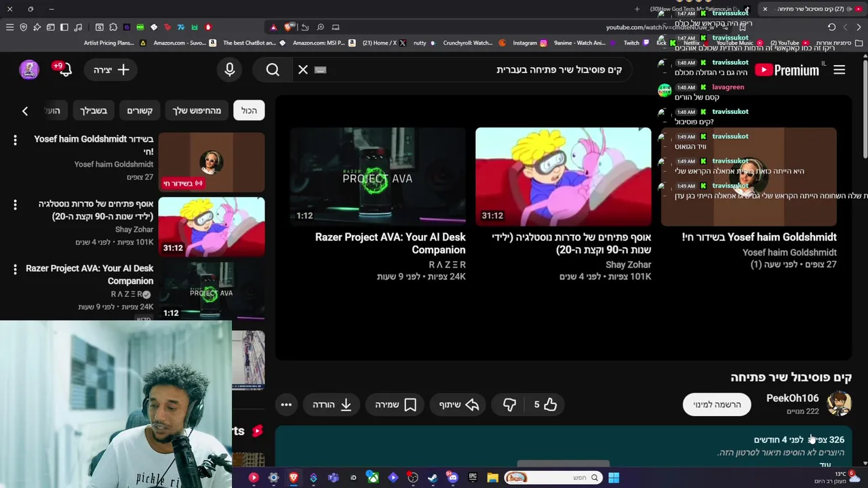This screenshot has height=488, width=868.
Task: Open the extensions puzzle piece icon
Action: (113, 27)
